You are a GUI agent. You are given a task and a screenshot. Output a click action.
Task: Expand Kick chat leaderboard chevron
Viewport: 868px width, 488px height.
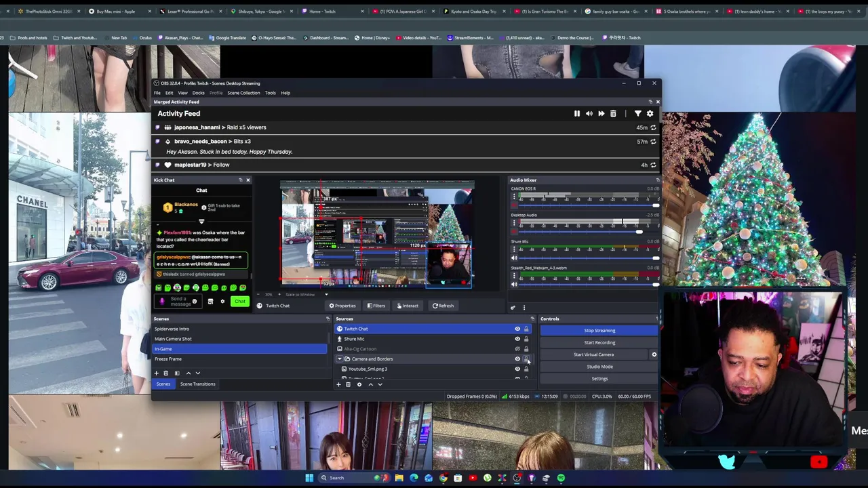201,221
